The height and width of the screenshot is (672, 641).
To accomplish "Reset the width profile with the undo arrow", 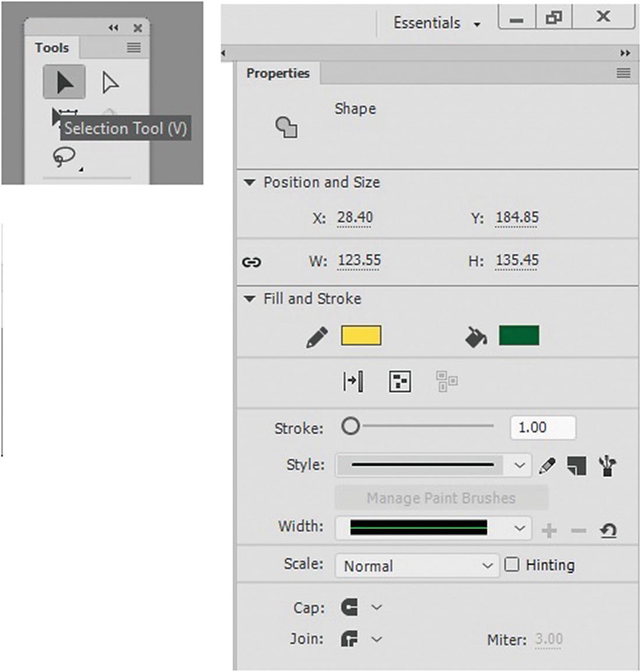I will tap(608, 530).
